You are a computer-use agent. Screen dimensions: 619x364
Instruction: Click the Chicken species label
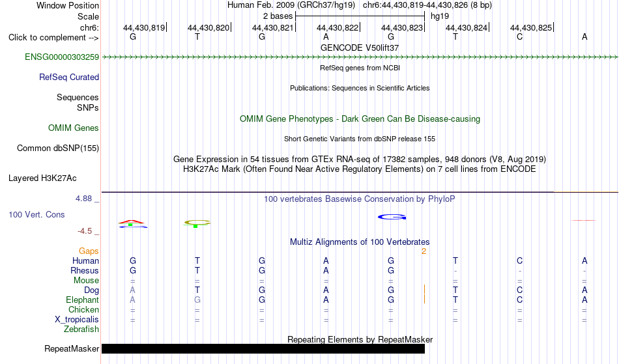pyautogui.click(x=83, y=310)
